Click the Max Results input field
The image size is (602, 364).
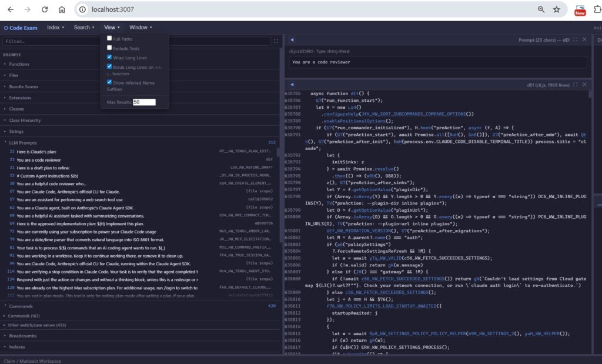click(x=145, y=102)
